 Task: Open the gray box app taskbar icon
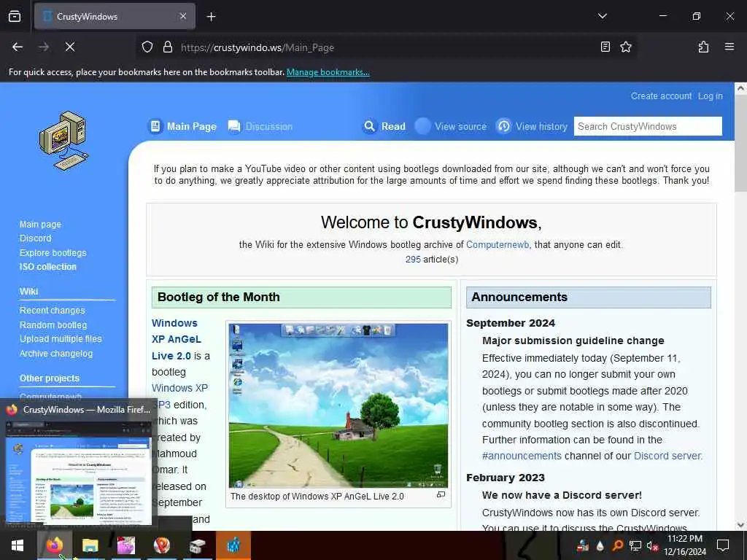(x=197, y=545)
